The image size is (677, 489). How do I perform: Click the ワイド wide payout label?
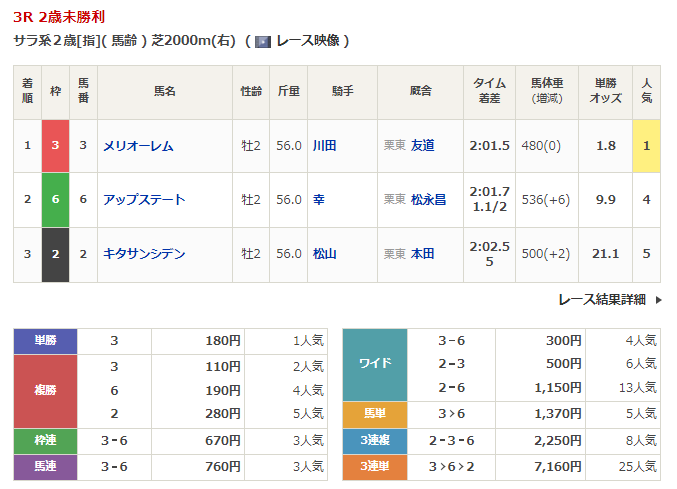tap(374, 363)
